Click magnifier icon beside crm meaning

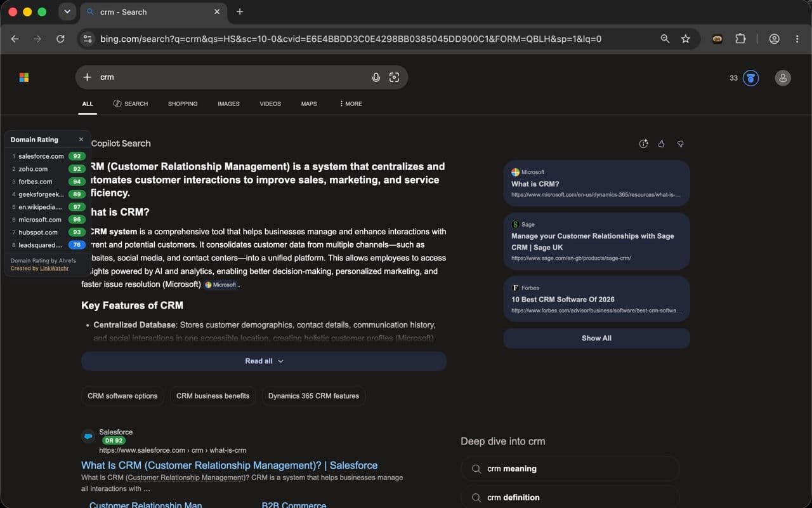coord(476,469)
